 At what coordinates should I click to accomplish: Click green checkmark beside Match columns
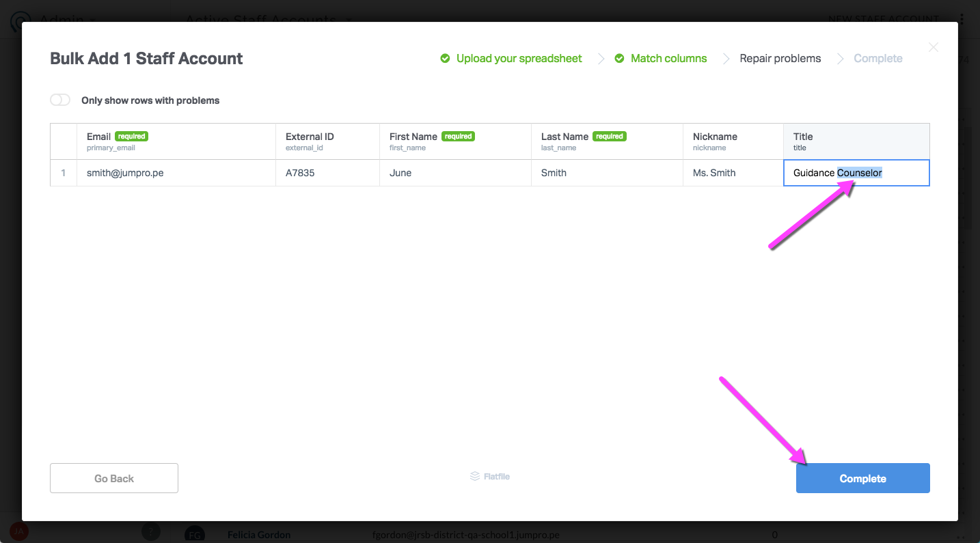click(619, 59)
